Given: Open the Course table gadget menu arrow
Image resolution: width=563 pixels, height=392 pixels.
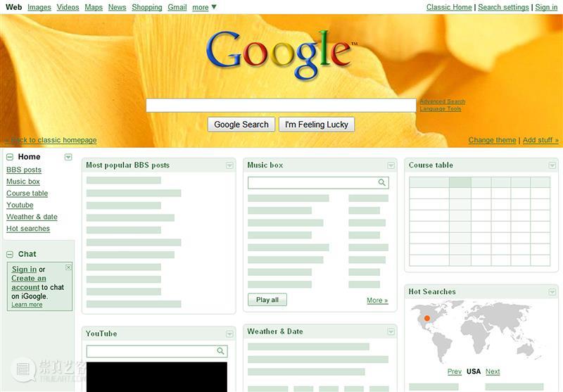Looking at the screenshot, I should pos(552,165).
